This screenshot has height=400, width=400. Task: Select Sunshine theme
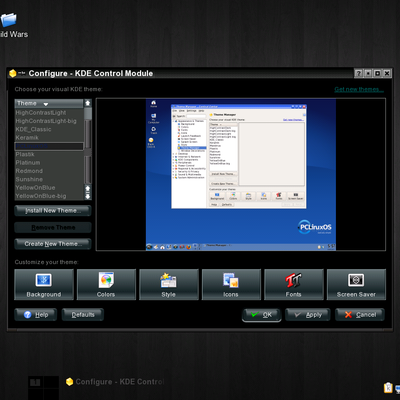pos(49,179)
